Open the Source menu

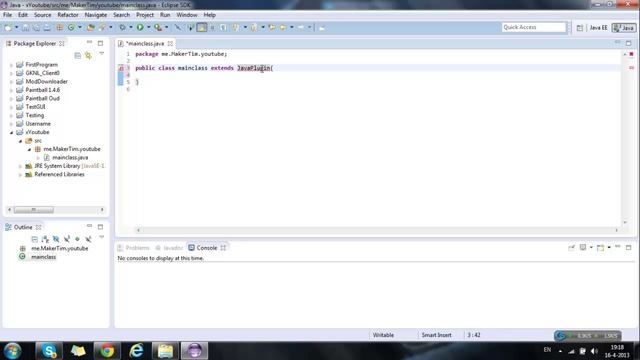(42, 15)
